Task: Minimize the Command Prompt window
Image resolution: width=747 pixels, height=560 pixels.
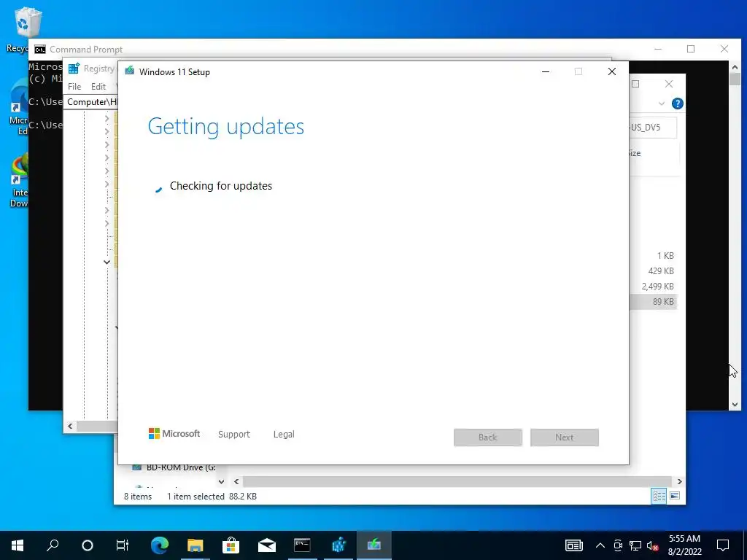Action: (658, 49)
